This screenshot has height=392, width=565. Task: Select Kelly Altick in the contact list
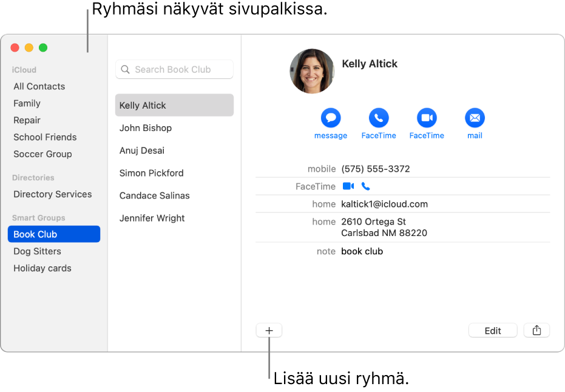tap(174, 105)
